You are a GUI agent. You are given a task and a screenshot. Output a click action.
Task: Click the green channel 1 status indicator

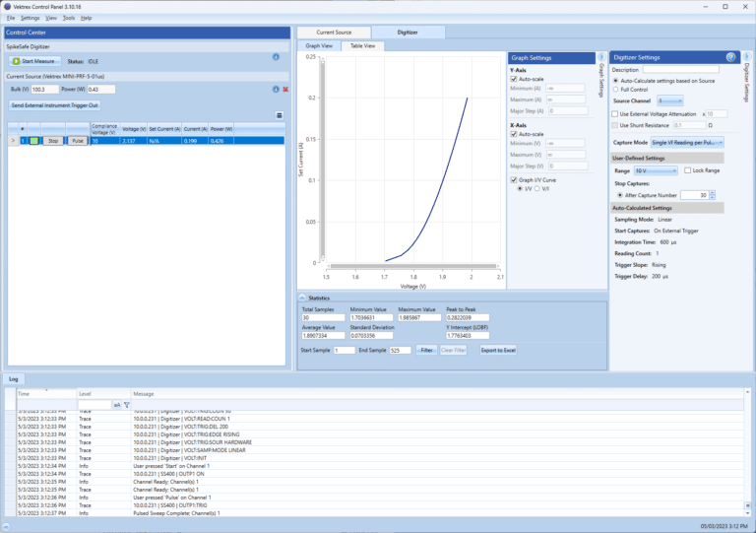(x=32, y=141)
